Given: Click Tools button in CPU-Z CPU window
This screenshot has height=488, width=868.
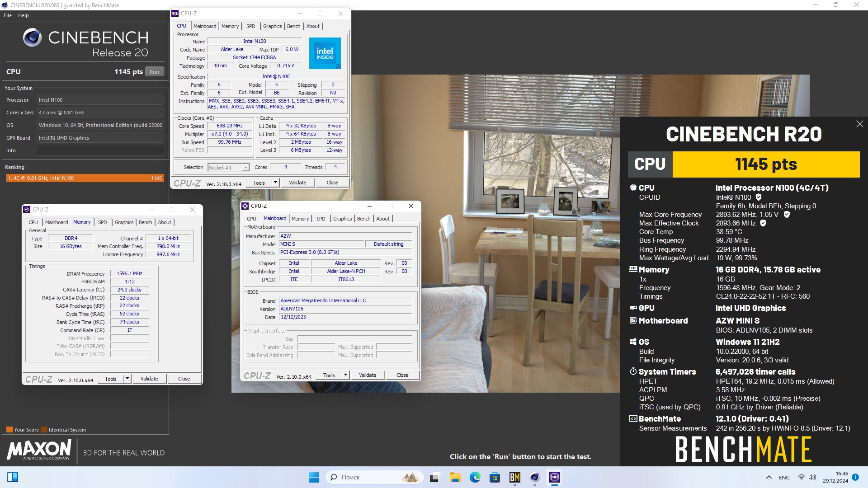Looking at the screenshot, I should pyautogui.click(x=259, y=183).
